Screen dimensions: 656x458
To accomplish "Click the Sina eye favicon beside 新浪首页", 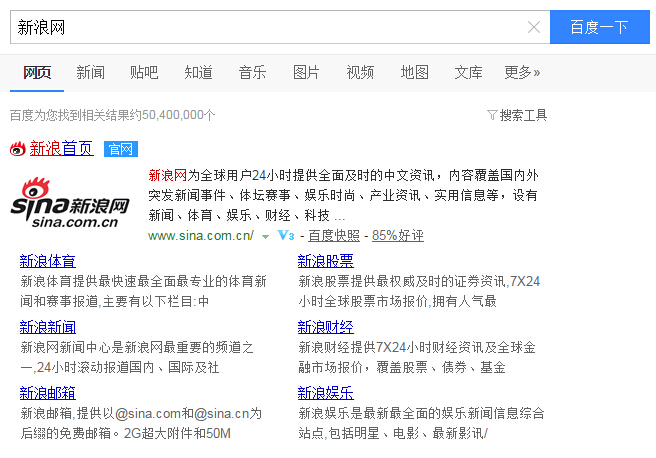I will click(x=17, y=149).
